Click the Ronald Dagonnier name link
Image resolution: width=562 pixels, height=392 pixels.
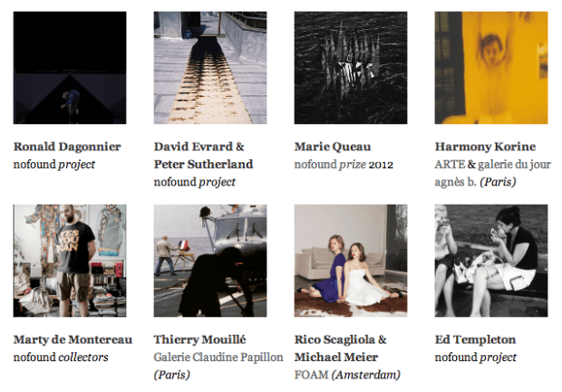(67, 147)
